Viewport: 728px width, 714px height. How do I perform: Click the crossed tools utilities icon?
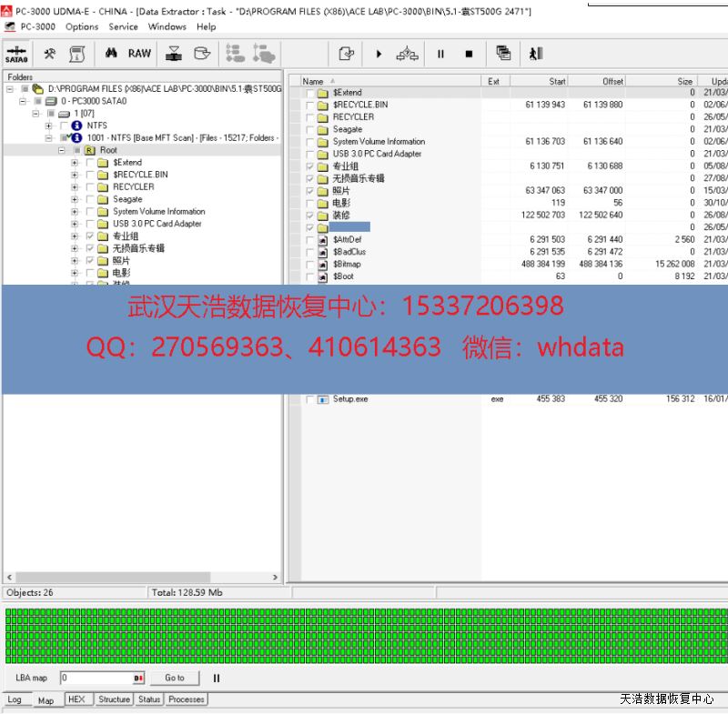(50, 54)
